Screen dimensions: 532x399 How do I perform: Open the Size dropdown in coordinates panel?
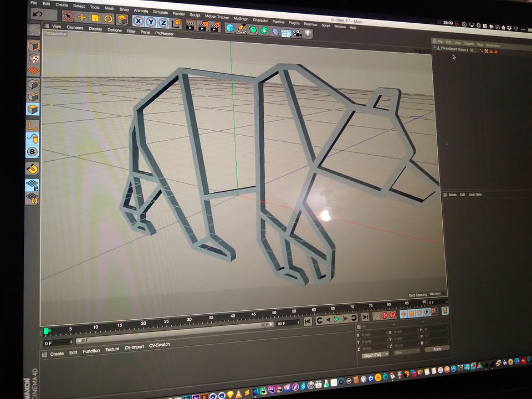(x=407, y=351)
